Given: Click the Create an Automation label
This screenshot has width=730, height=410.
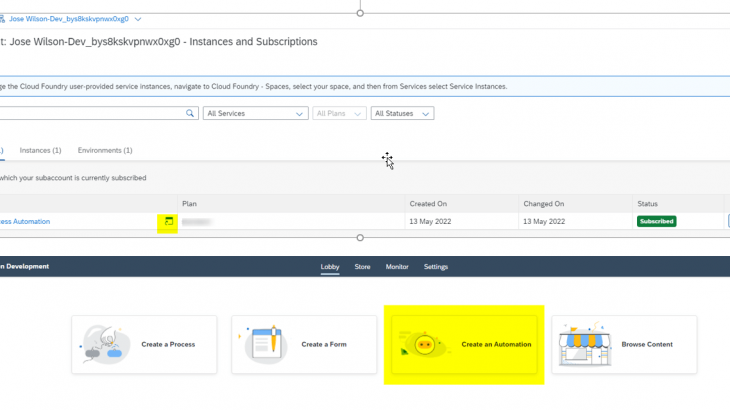Looking at the screenshot, I should click(x=496, y=344).
